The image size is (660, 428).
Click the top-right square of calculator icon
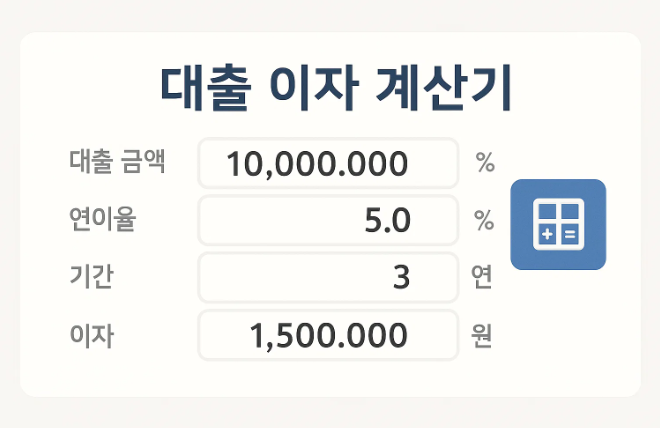[x=570, y=212]
